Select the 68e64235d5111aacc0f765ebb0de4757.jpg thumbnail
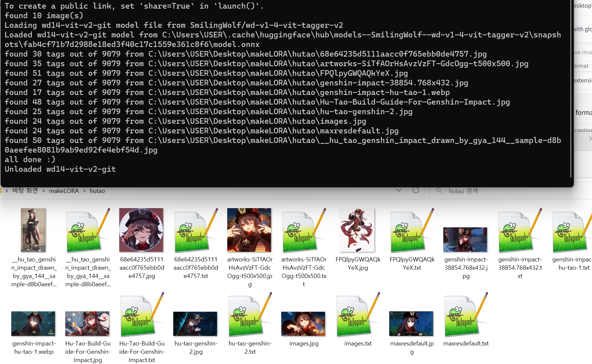This screenshot has height=364, width=592. 141,230
